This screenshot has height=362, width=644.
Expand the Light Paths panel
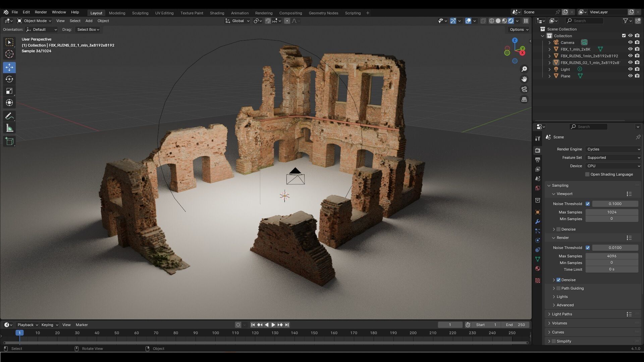[x=562, y=314]
